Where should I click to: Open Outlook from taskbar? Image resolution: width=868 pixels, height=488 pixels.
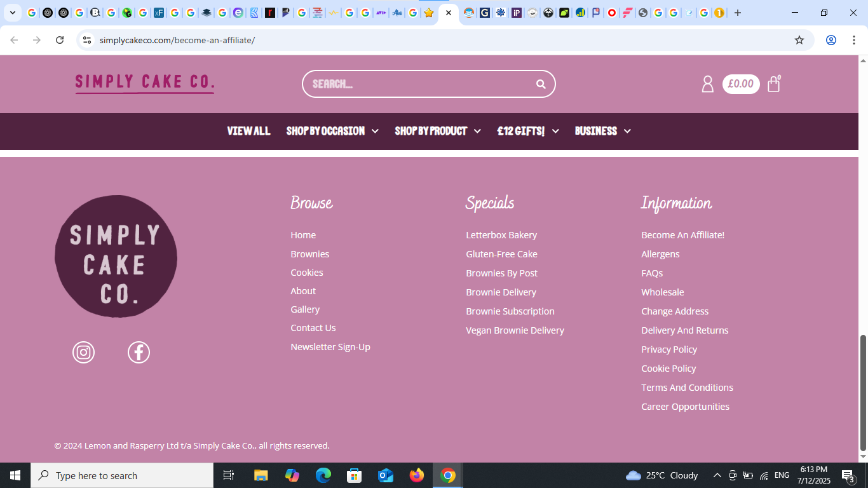(x=386, y=475)
